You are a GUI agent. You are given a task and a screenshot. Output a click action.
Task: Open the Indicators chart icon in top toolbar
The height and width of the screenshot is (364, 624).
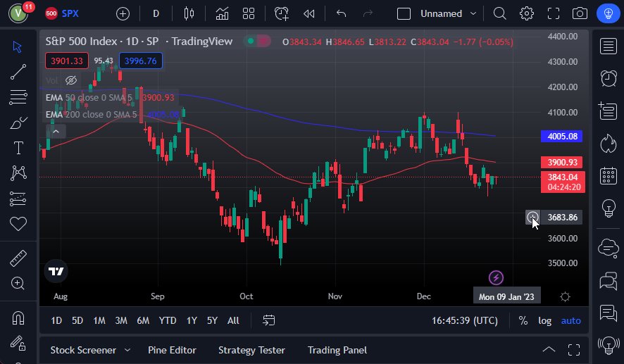pos(223,13)
